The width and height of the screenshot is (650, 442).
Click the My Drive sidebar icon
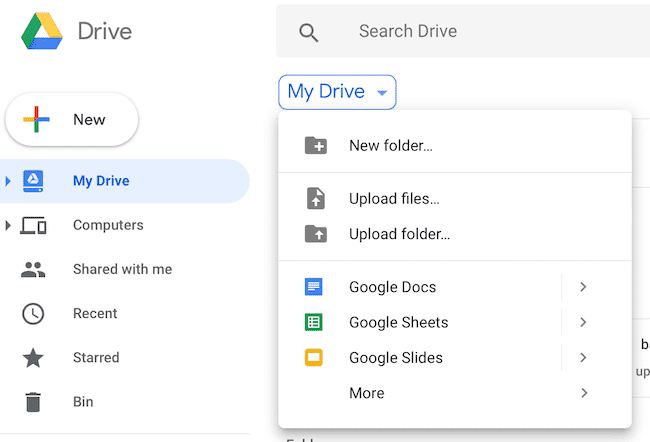coord(33,181)
